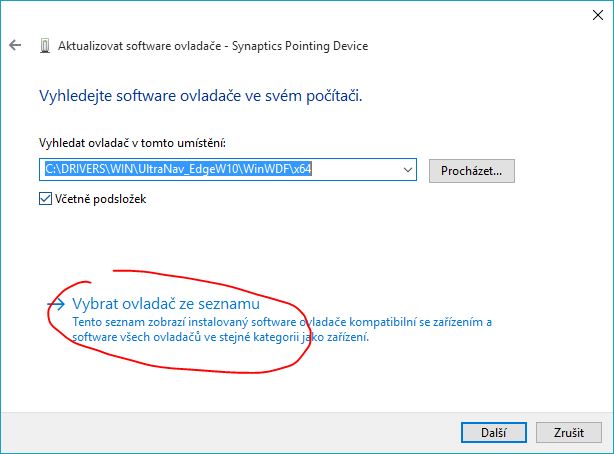Open the Procházet browse dialog
The height and width of the screenshot is (454, 614).
[x=471, y=170]
